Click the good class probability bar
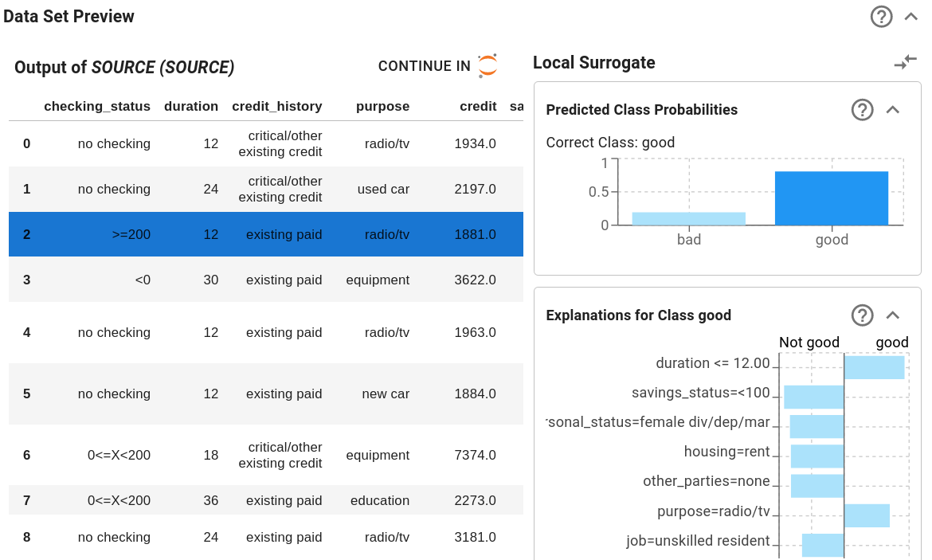The image size is (932, 560). pyautogui.click(x=832, y=198)
